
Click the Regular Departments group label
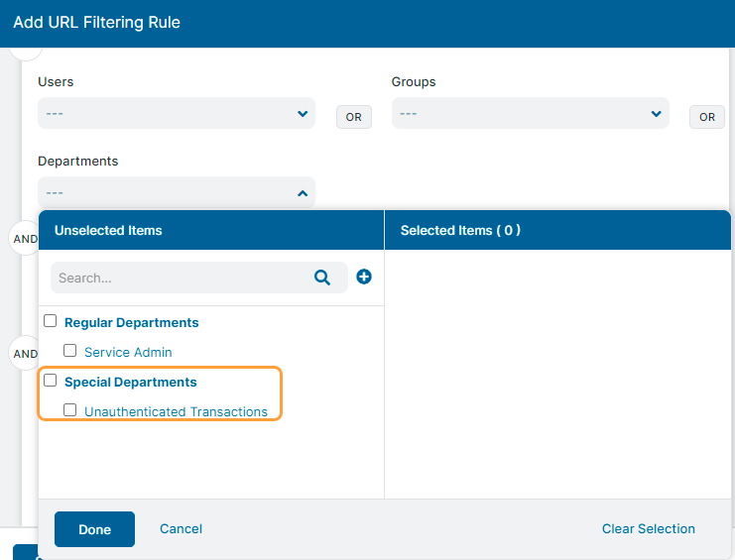point(131,322)
